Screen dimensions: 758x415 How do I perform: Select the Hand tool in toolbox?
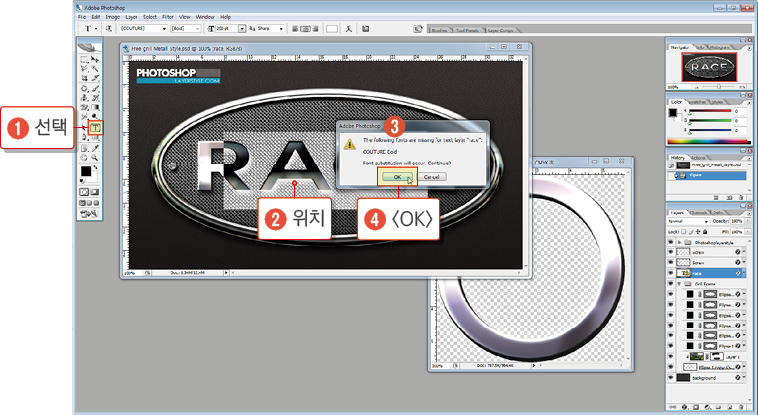[x=85, y=158]
